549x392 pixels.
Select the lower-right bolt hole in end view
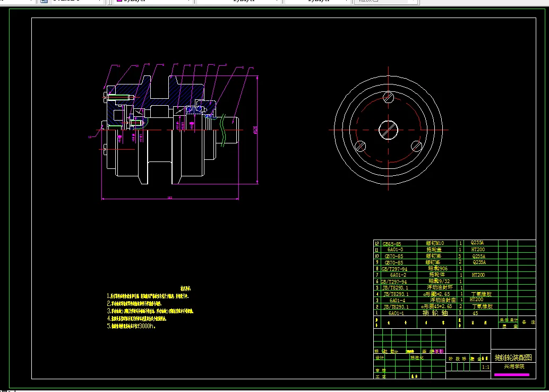[416, 147]
